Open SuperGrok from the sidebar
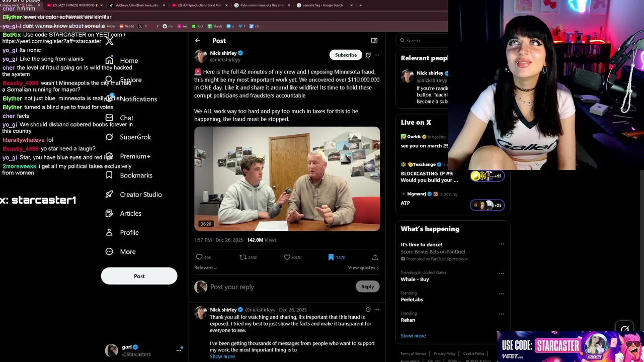The height and width of the screenshot is (362, 644). [x=128, y=137]
